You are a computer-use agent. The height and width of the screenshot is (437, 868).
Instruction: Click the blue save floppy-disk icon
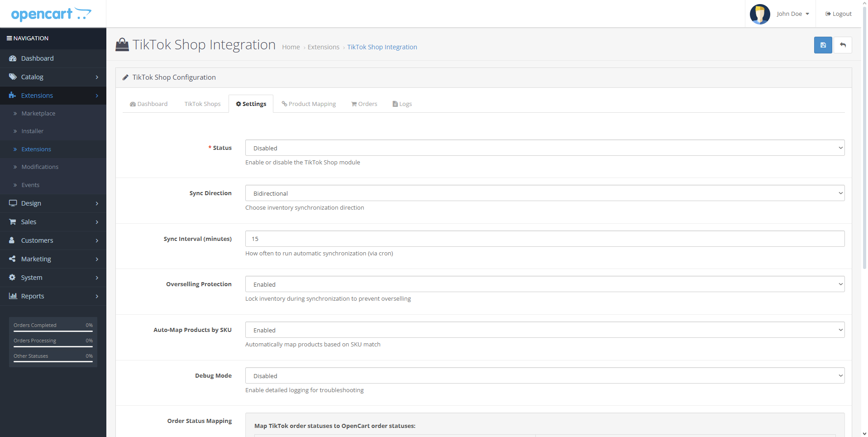click(x=823, y=45)
